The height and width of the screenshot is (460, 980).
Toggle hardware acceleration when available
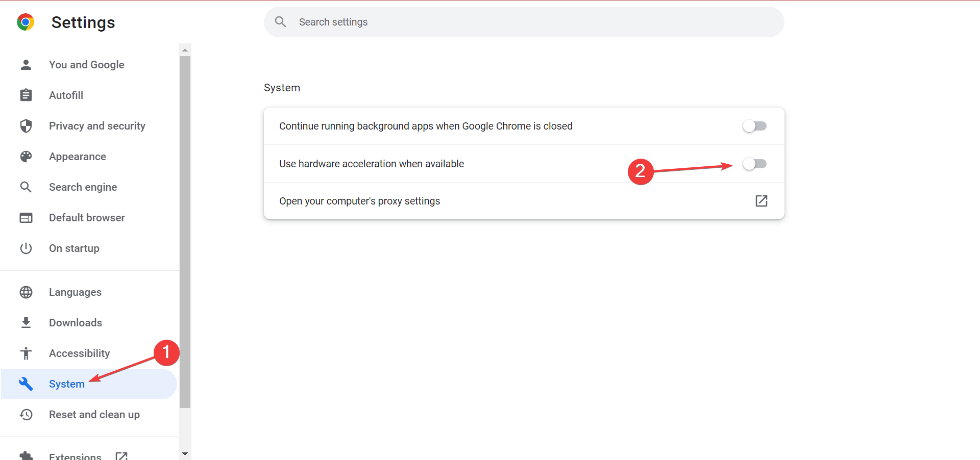coord(755,164)
